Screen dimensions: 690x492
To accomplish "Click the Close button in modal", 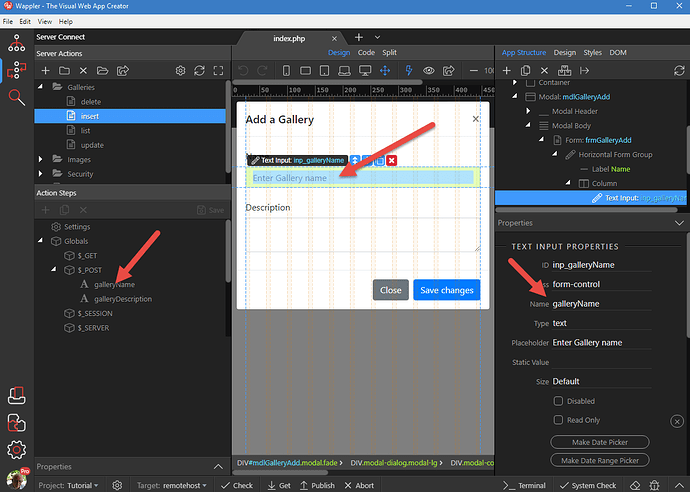I will tap(391, 290).
